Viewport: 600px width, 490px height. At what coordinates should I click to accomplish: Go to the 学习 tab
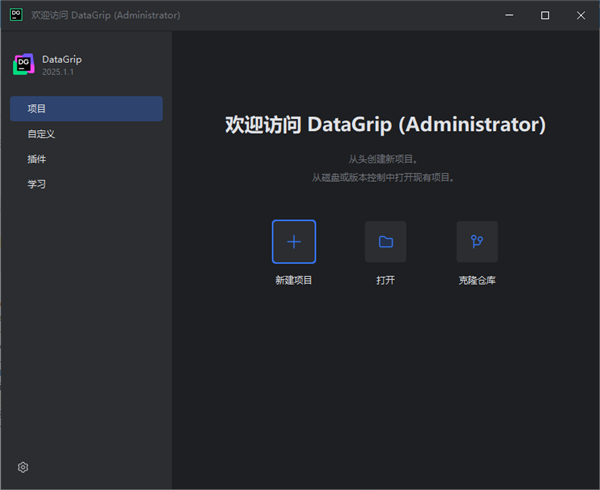pos(37,184)
